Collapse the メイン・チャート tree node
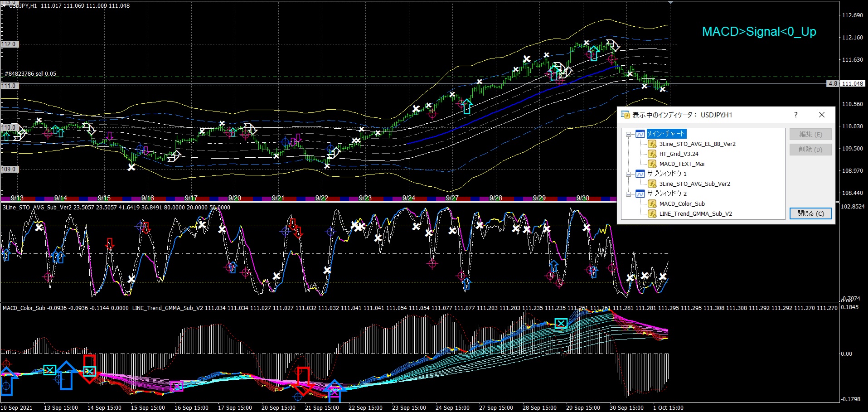868x412 pixels. coord(629,134)
